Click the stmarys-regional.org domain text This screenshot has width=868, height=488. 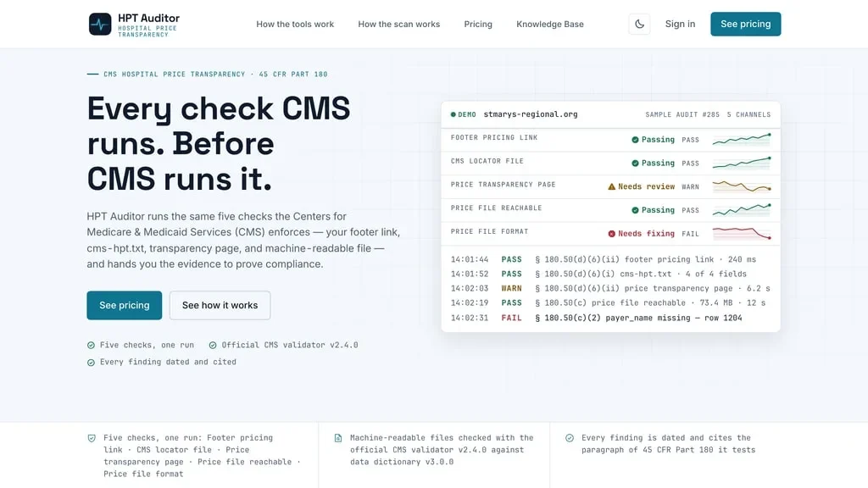click(531, 114)
